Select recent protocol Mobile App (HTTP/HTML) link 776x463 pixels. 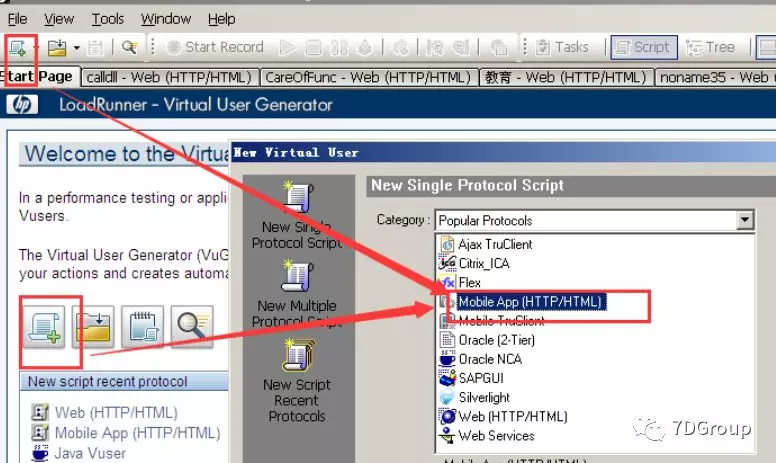(138, 433)
